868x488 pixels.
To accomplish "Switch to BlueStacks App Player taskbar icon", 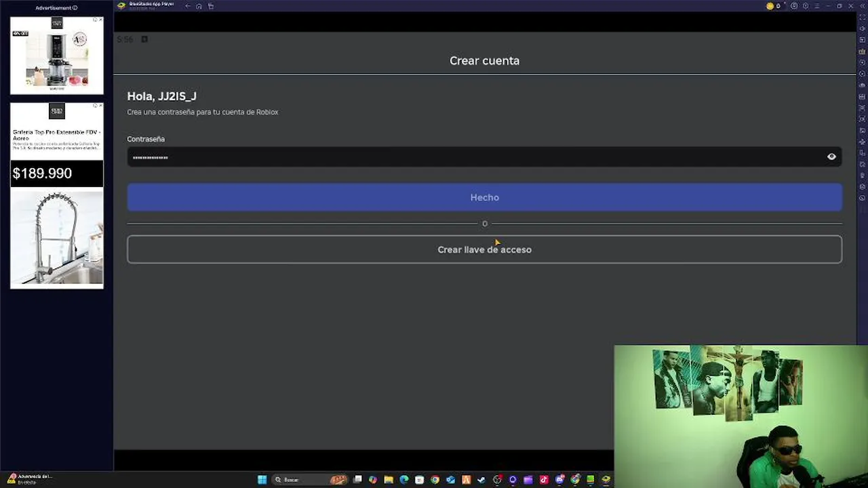I will coord(606,480).
